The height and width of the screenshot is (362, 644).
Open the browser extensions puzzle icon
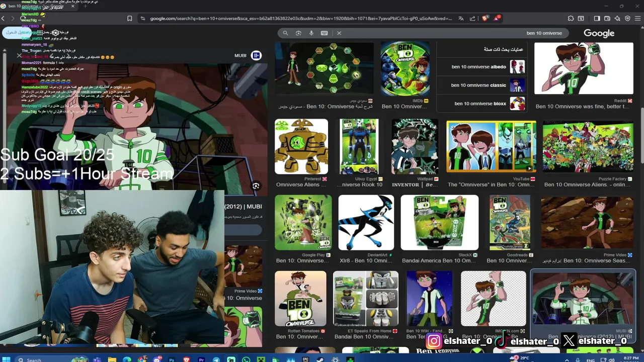pos(571,19)
